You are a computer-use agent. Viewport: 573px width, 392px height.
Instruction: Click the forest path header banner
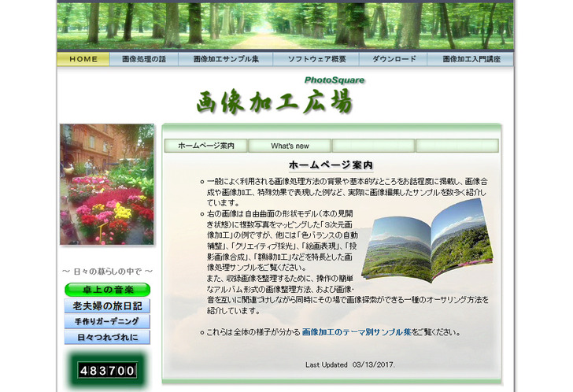click(x=285, y=25)
